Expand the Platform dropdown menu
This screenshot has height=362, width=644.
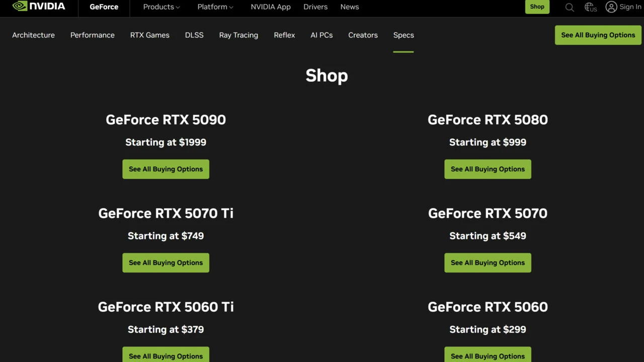215,7
